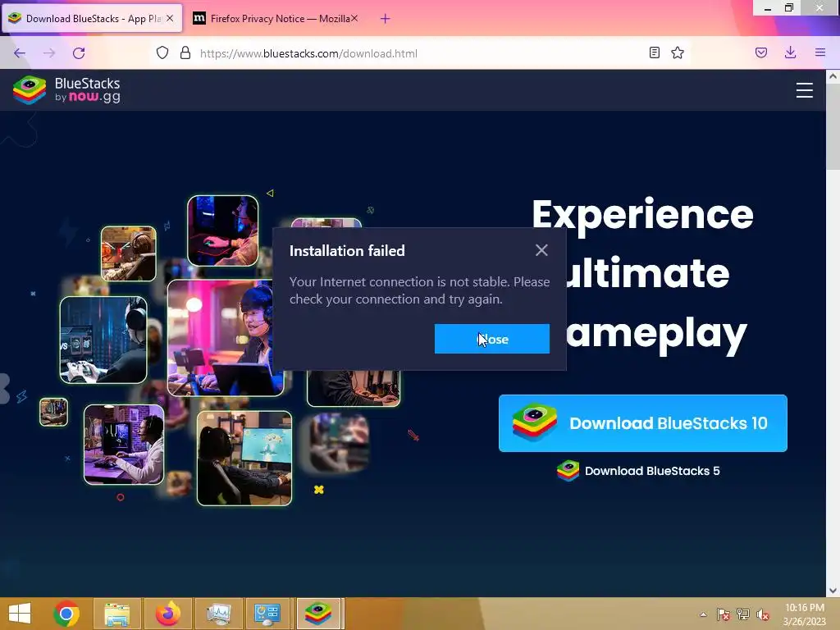Open the tracking protection shield icon
Image resolution: width=840 pixels, height=630 pixels.
click(162, 53)
